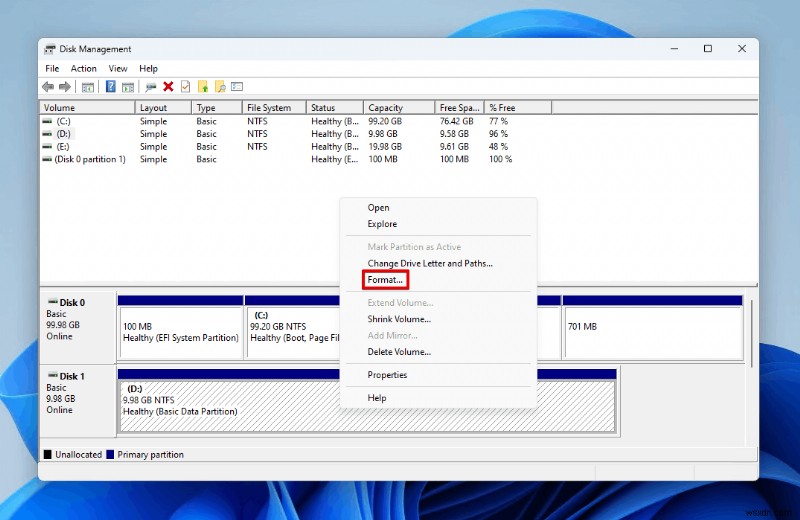
Task: Select the (D:) 9.98 GB NTFS partition block
Action: click(230, 401)
